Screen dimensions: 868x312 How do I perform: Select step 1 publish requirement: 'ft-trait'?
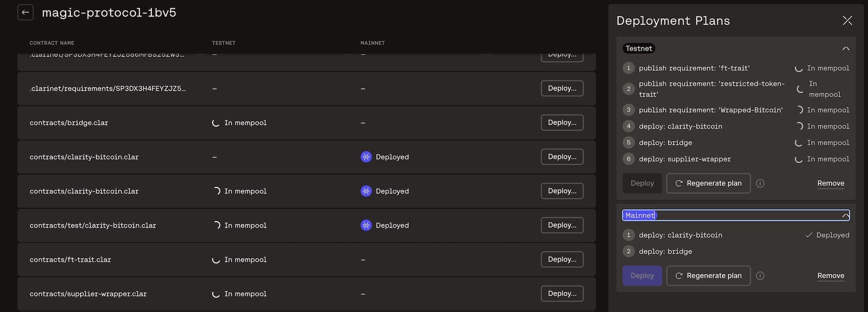pos(694,68)
